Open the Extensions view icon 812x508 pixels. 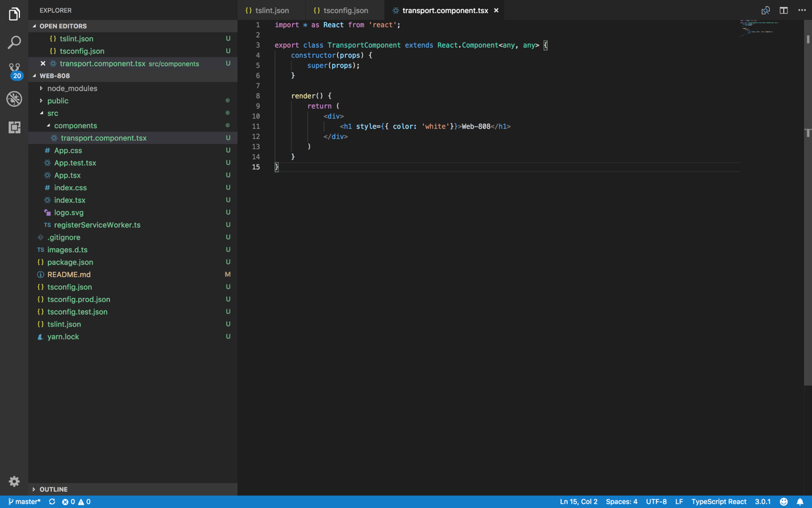[14, 127]
